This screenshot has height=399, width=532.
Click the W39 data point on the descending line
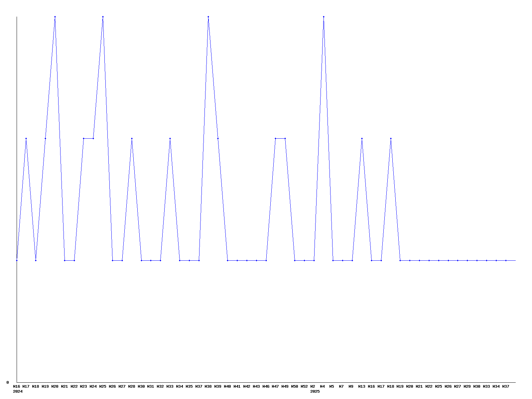click(218, 138)
